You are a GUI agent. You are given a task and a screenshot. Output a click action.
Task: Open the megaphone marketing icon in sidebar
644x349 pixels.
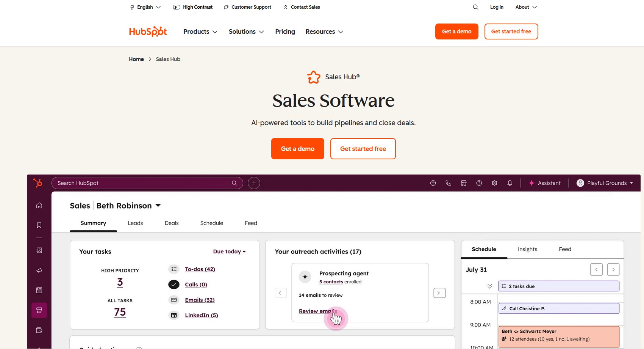coord(39,270)
